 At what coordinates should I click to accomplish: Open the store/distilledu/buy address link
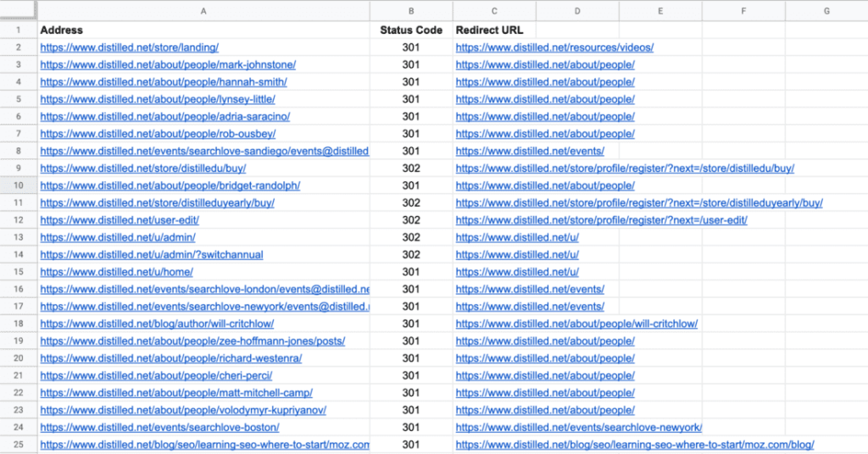142,168
